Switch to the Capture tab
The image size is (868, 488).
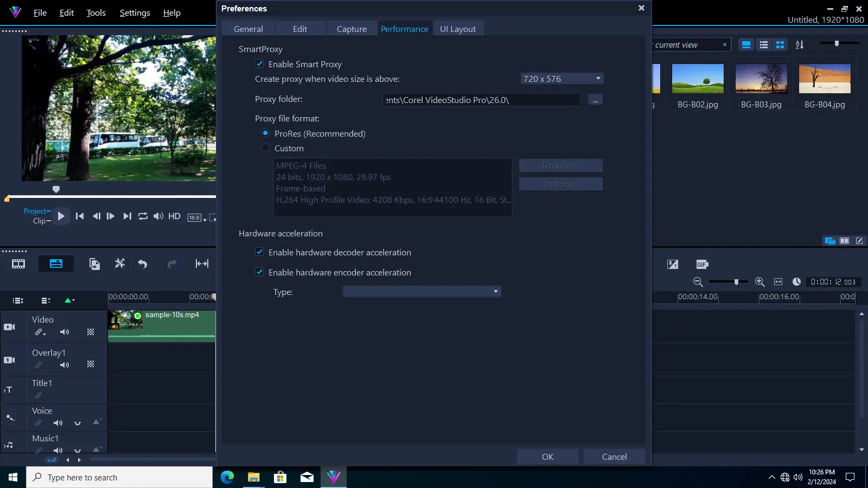point(352,28)
